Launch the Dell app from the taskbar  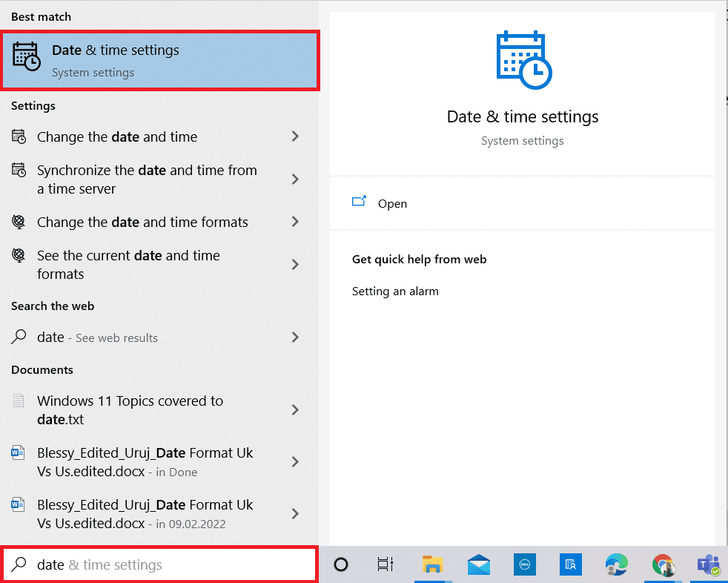click(524, 565)
